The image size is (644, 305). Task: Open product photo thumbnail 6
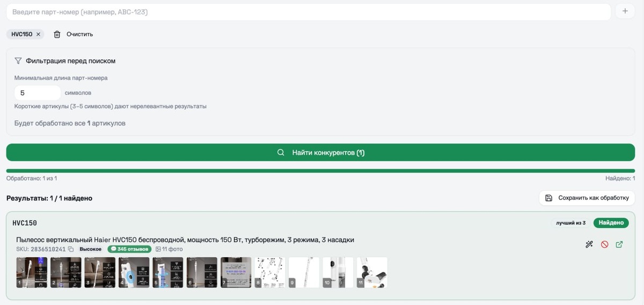coord(202,272)
